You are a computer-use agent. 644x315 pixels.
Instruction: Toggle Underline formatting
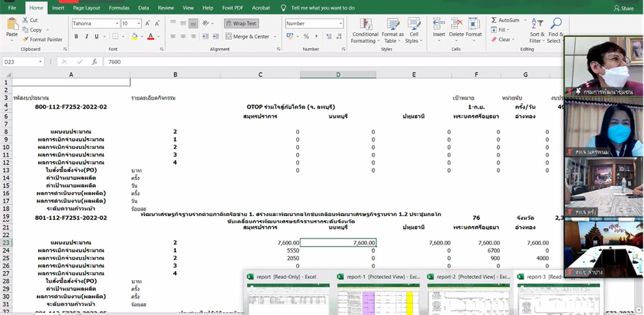[x=97, y=36]
